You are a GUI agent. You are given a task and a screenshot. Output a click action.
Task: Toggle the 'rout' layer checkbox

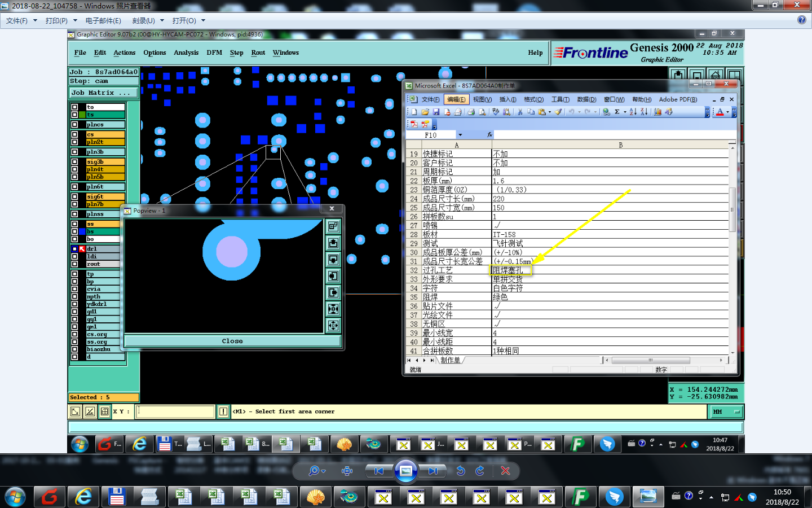tap(74, 264)
